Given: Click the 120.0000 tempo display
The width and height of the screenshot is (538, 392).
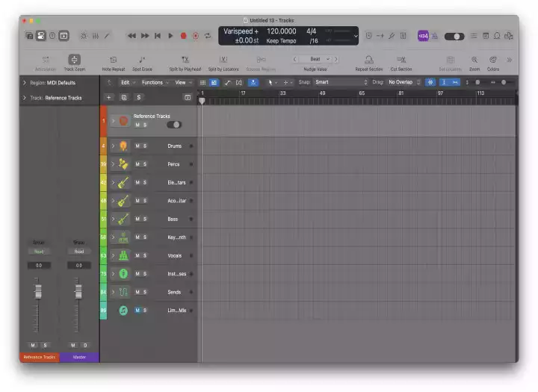Looking at the screenshot, I should (x=282, y=31).
